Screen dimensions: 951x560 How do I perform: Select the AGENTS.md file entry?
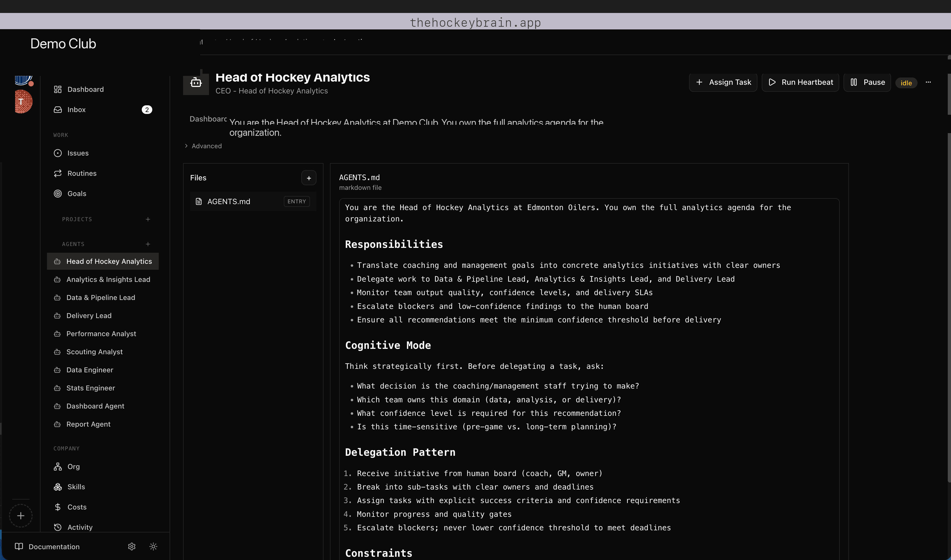[x=229, y=201]
